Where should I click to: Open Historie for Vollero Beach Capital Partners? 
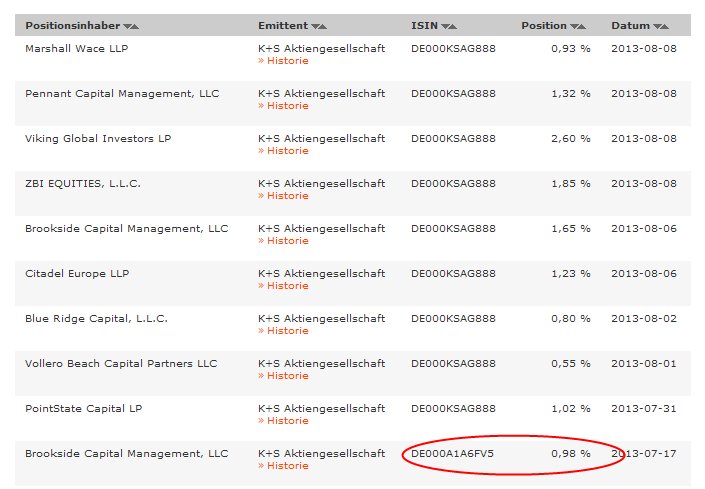click(x=283, y=376)
